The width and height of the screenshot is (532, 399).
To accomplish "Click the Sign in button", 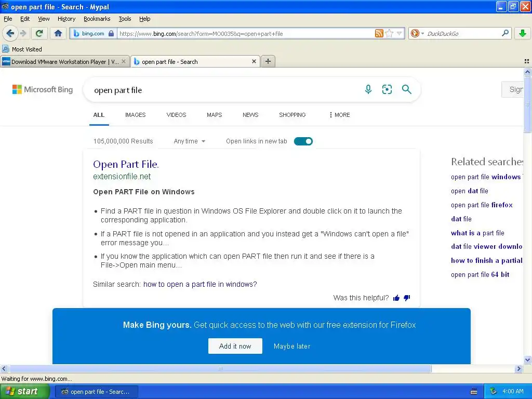I will [513, 89].
